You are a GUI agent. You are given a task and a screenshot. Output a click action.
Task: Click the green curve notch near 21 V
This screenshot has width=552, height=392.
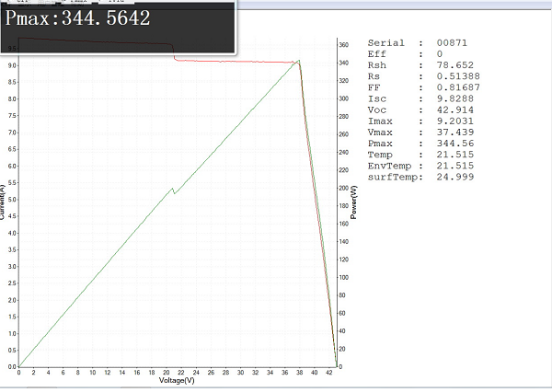[x=173, y=190]
